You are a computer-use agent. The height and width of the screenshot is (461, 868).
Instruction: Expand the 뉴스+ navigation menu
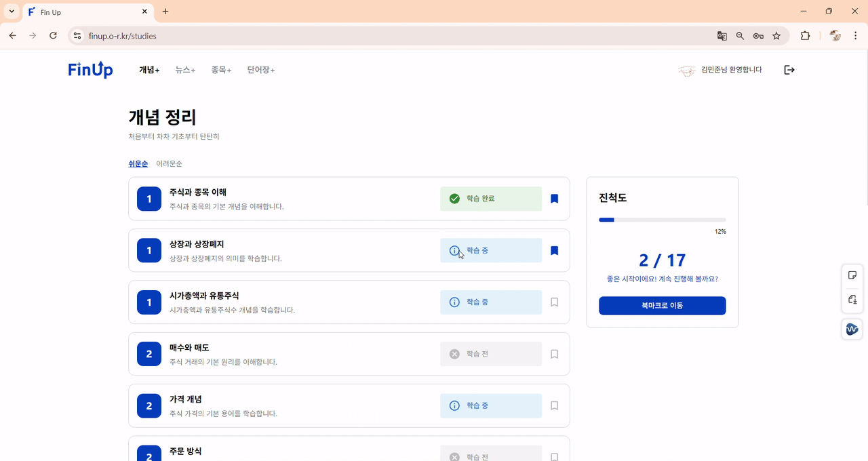(x=184, y=69)
